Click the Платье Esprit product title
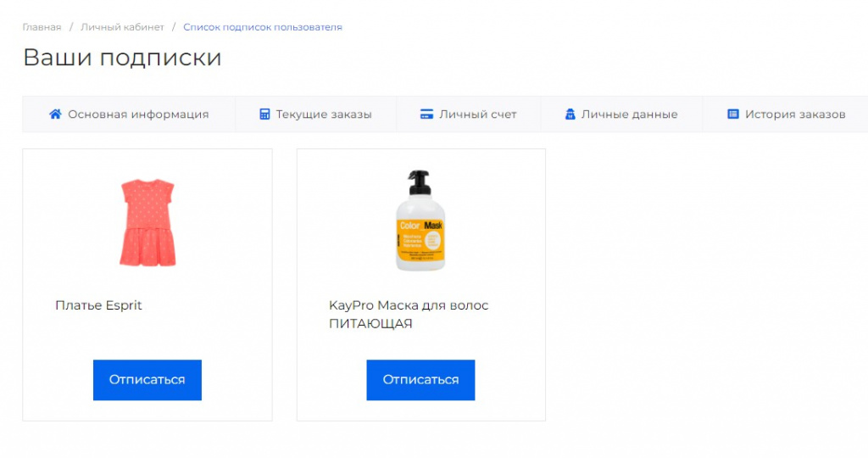The image size is (868, 458). 98,305
